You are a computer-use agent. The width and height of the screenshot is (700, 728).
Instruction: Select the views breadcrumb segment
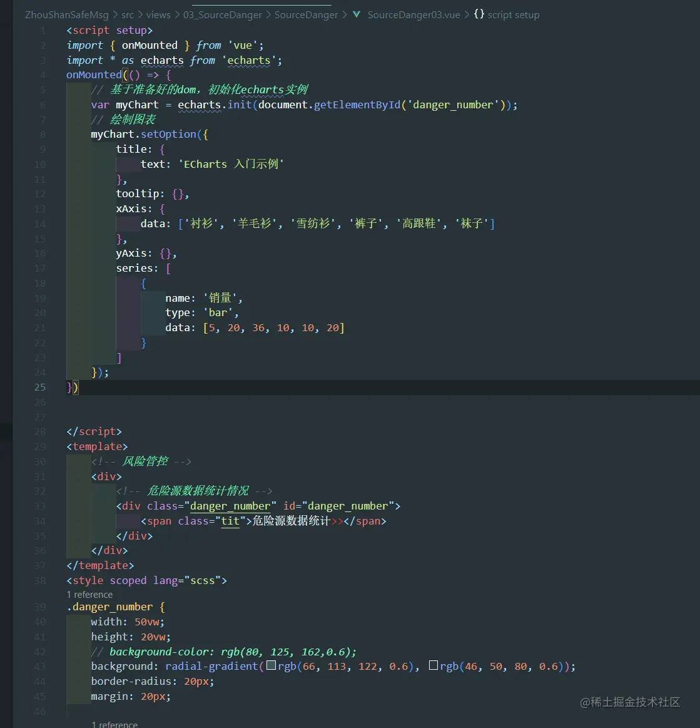click(x=158, y=15)
